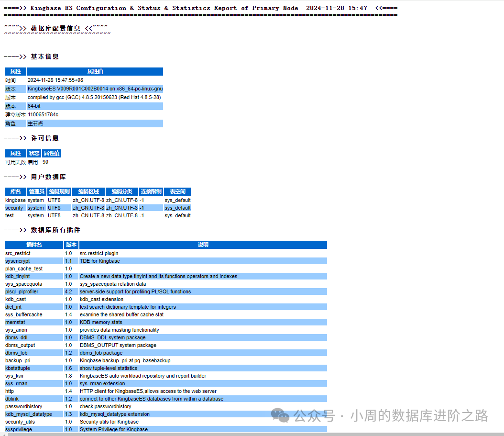
Task: Select the report title heading text
Action: point(200,8)
